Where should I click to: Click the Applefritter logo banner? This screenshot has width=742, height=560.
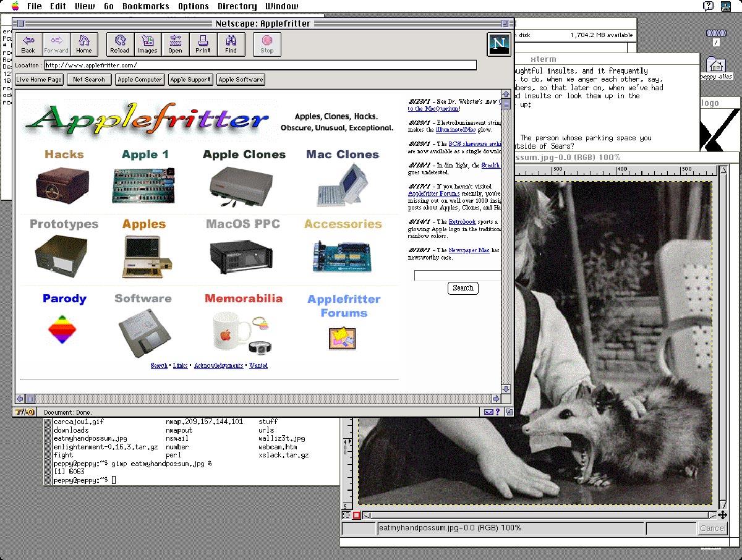[x=147, y=119]
